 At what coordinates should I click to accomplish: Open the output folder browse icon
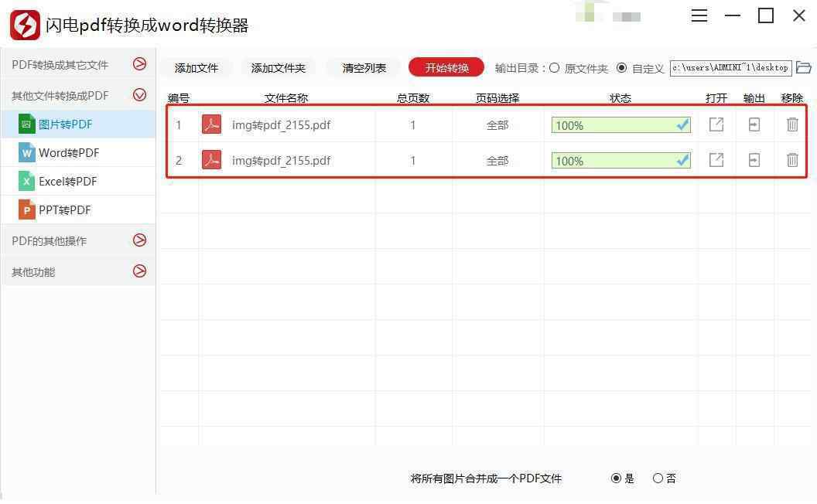803,68
